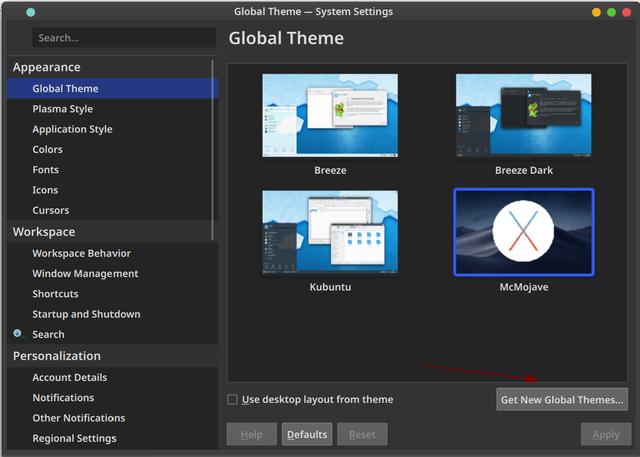
Task: Open the Search workspace entry
Action: click(112, 335)
